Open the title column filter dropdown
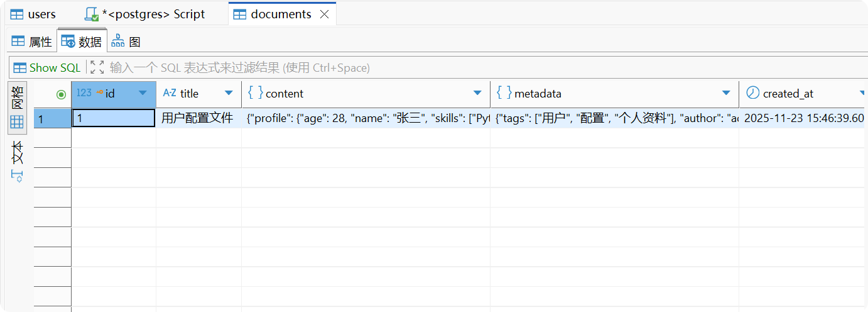The height and width of the screenshot is (312, 868). pyautogui.click(x=229, y=93)
